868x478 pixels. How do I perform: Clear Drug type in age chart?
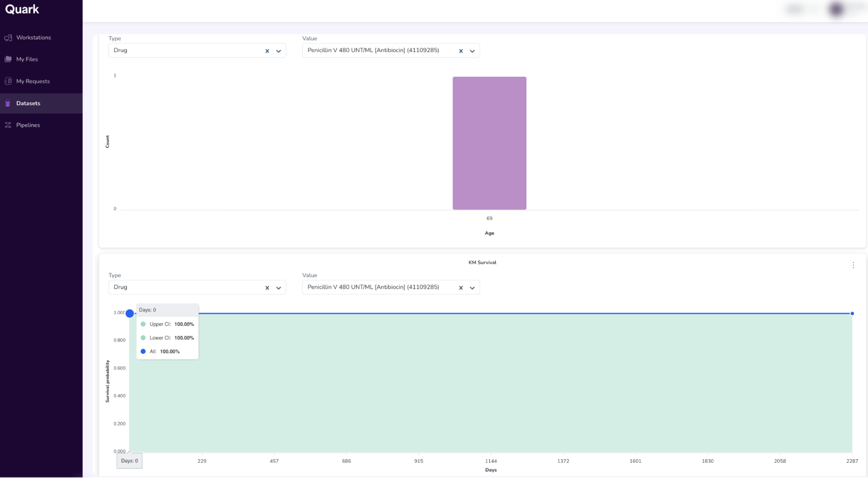[x=267, y=51]
